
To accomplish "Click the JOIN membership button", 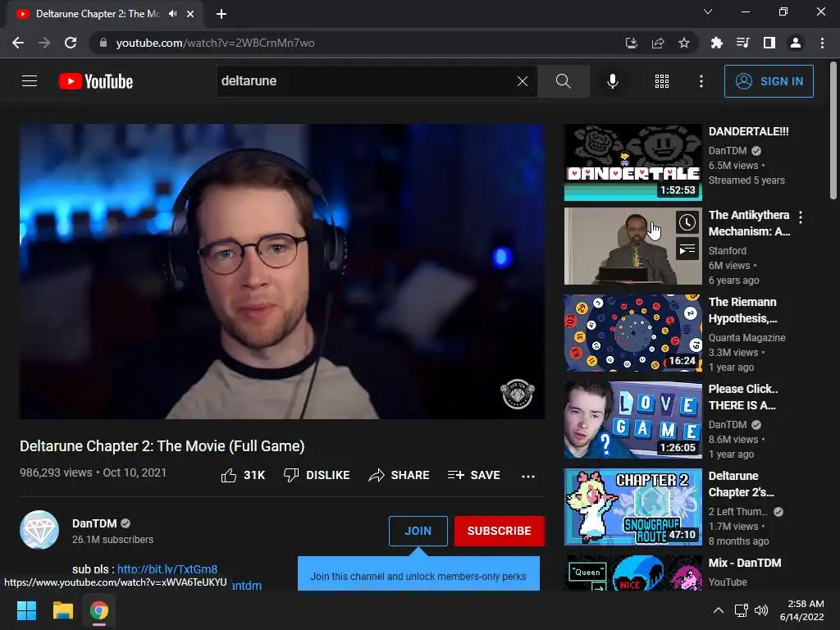I will [418, 531].
